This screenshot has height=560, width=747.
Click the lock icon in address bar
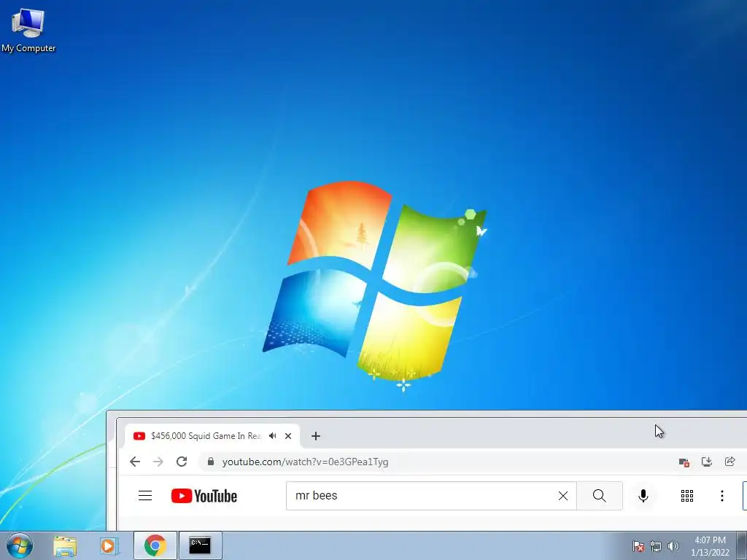pos(211,462)
